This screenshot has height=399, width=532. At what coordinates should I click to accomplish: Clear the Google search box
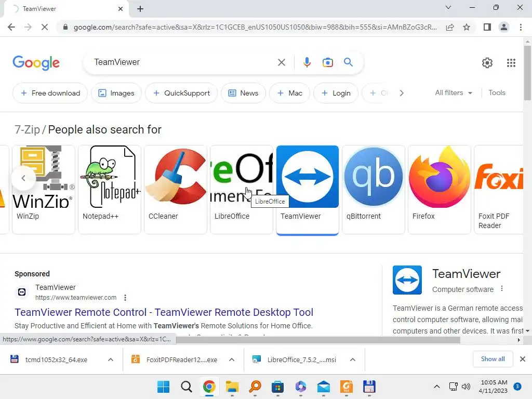coord(281,62)
